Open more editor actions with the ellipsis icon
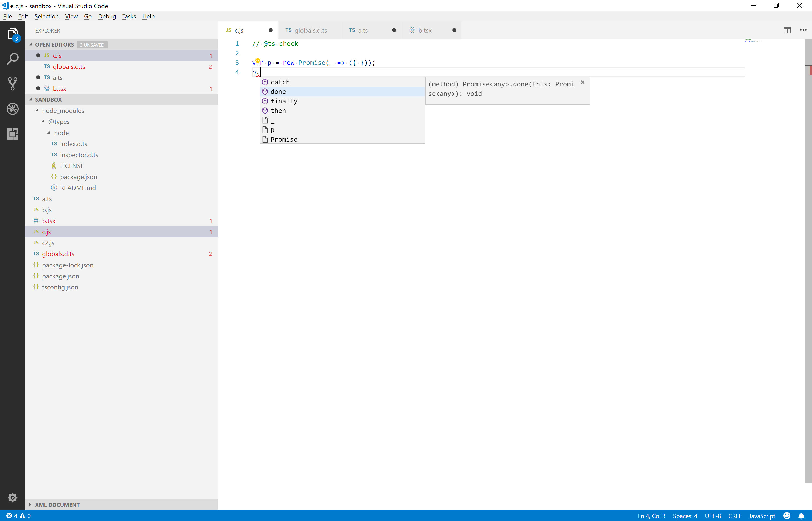The height and width of the screenshot is (521, 812). pos(803,30)
